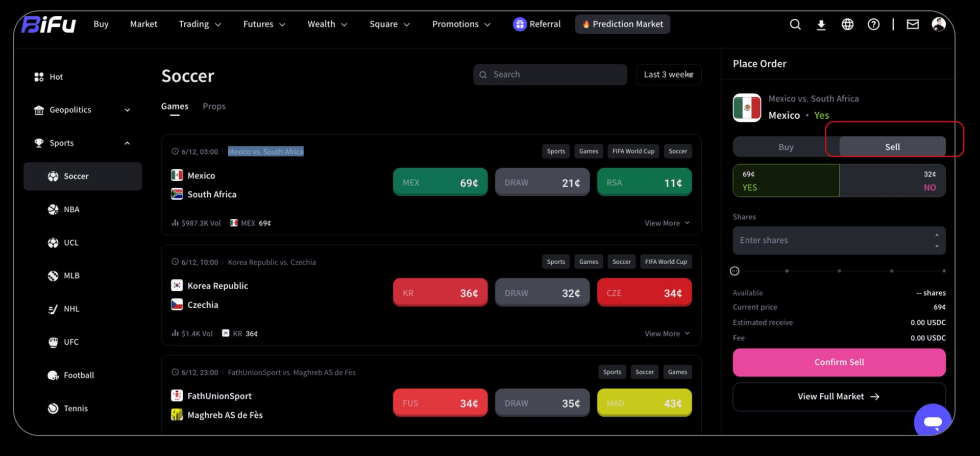
Task: Click the FathUnionSport club crest
Action: pos(177,396)
